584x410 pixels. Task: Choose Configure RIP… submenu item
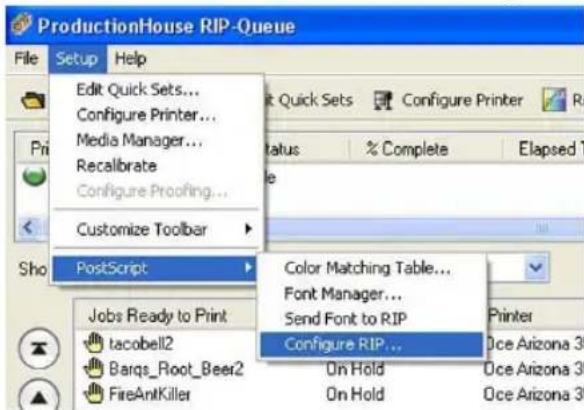coord(371,344)
